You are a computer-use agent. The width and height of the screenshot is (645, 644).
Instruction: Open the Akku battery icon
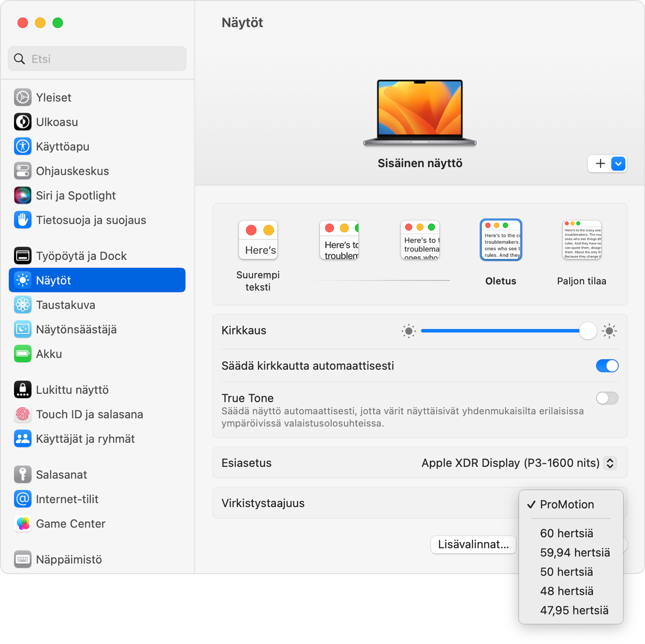(23, 354)
